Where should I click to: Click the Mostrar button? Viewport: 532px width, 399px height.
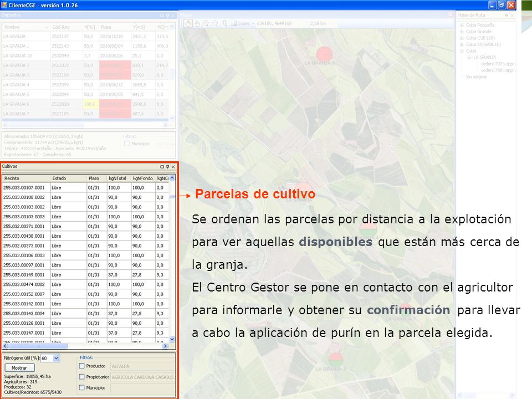(19, 368)
